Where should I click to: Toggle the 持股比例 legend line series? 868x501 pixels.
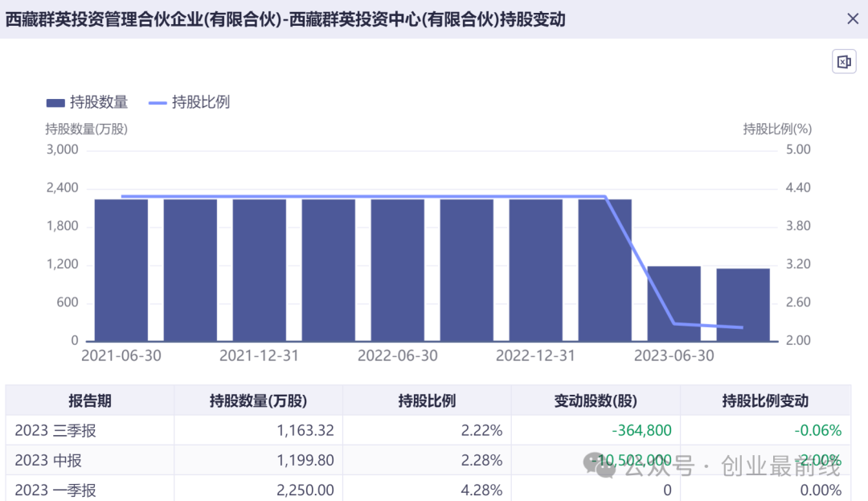click(190, 102)
